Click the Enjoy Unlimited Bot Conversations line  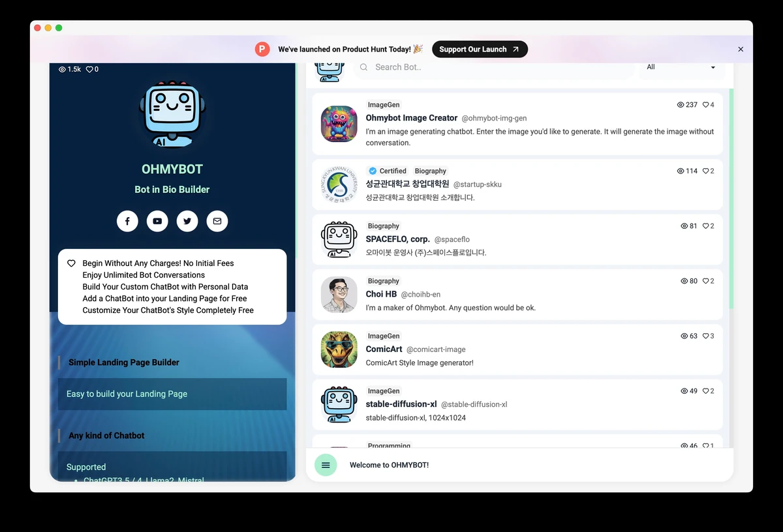coord(144,275)
